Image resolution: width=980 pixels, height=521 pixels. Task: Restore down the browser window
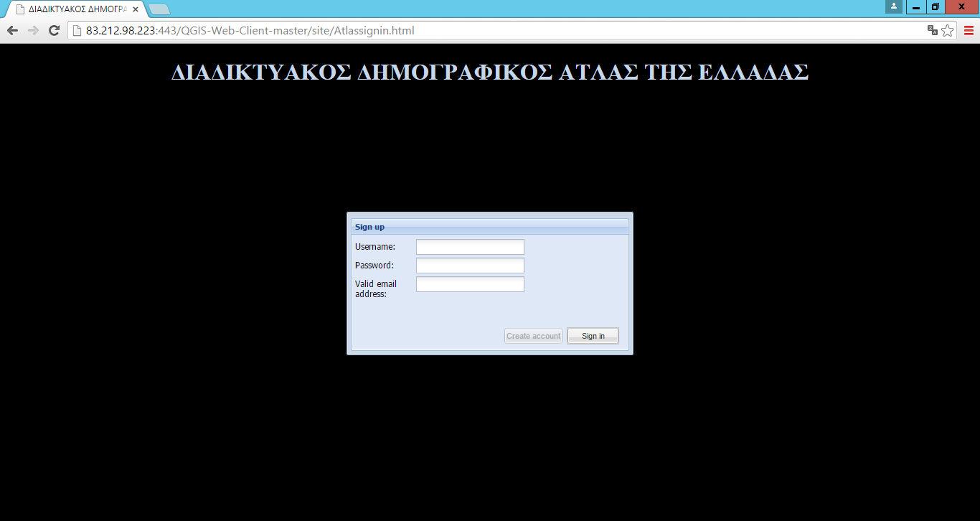click(935, 6)
